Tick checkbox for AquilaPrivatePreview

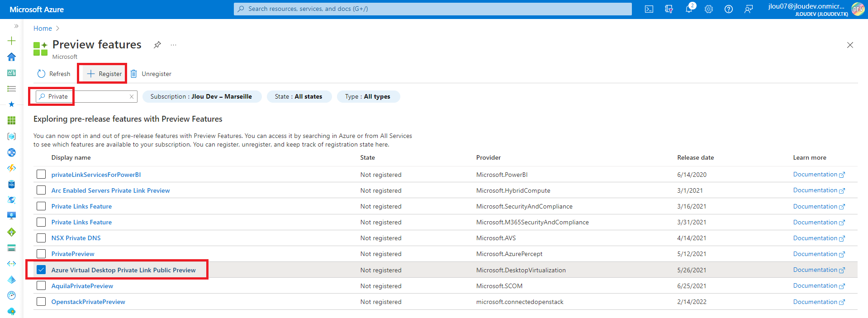click(x=41, y=285)
